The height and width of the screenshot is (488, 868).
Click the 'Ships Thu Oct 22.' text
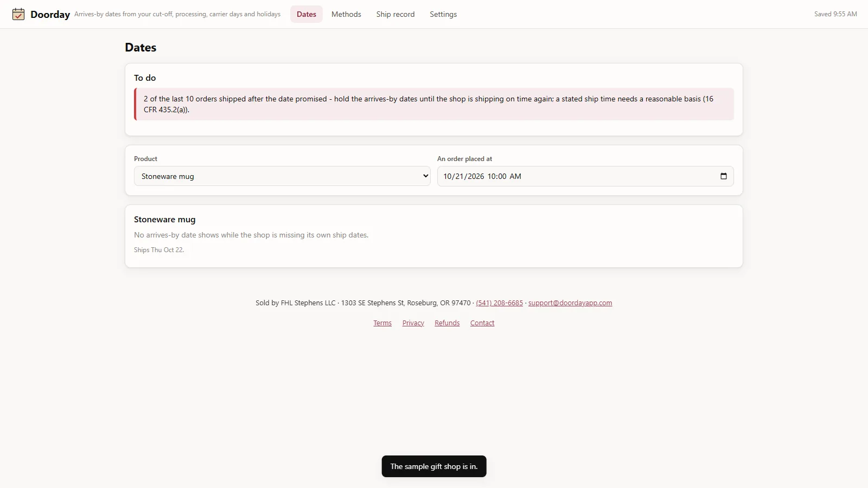pos(159,250)
